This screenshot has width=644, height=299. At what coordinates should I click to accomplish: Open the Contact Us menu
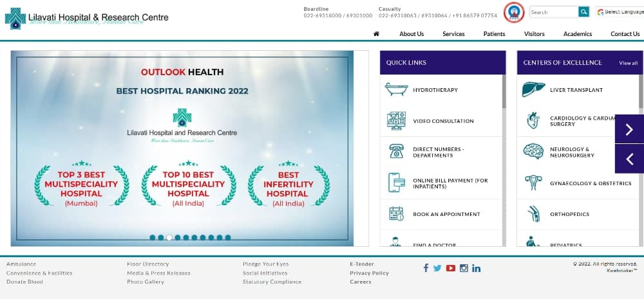(625, 34)
